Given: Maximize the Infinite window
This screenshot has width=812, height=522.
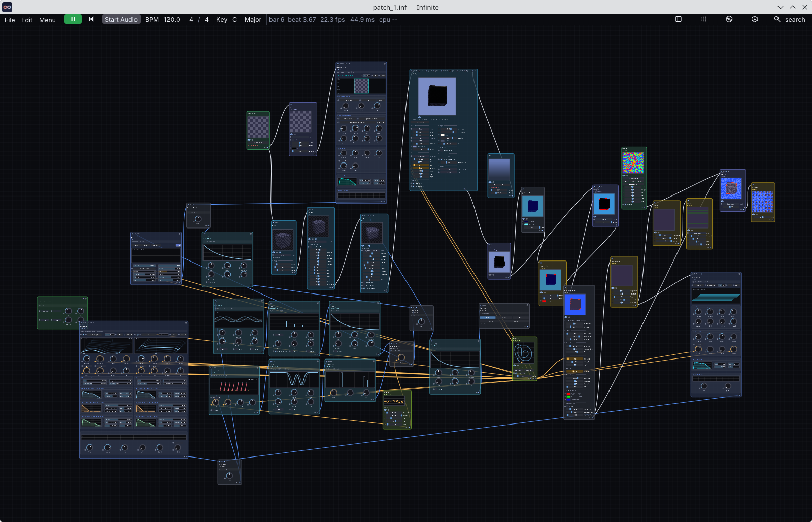Looking at the screenshot, I should coord(793,7).
